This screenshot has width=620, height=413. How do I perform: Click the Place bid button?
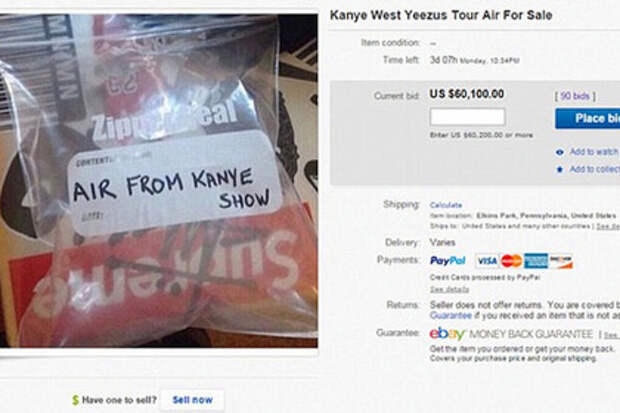(588, 118)
